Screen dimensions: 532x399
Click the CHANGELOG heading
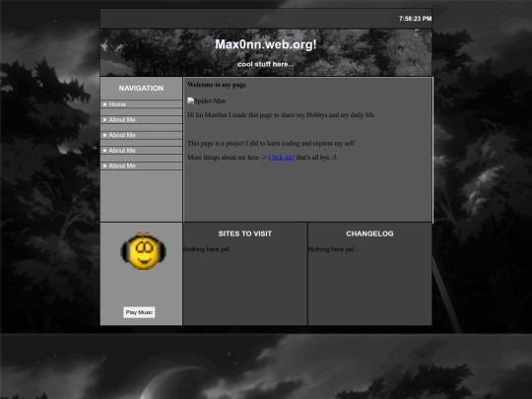coord(369,233)
